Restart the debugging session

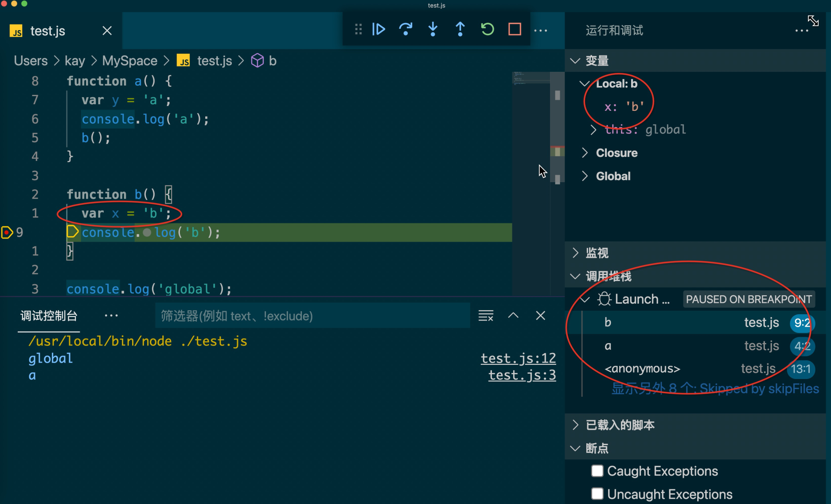(x=488, y=29)
